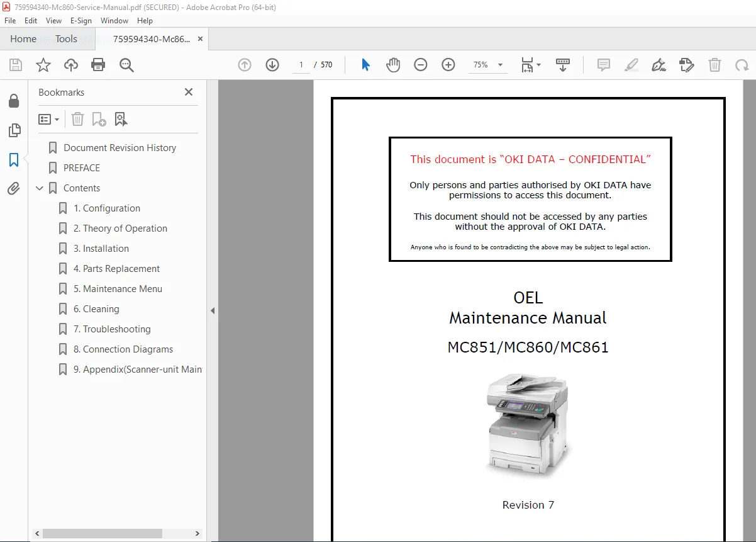This screenshot has height=542, width=756.
Task: Open the fit page options icon
Action: [x=530, y=65]
